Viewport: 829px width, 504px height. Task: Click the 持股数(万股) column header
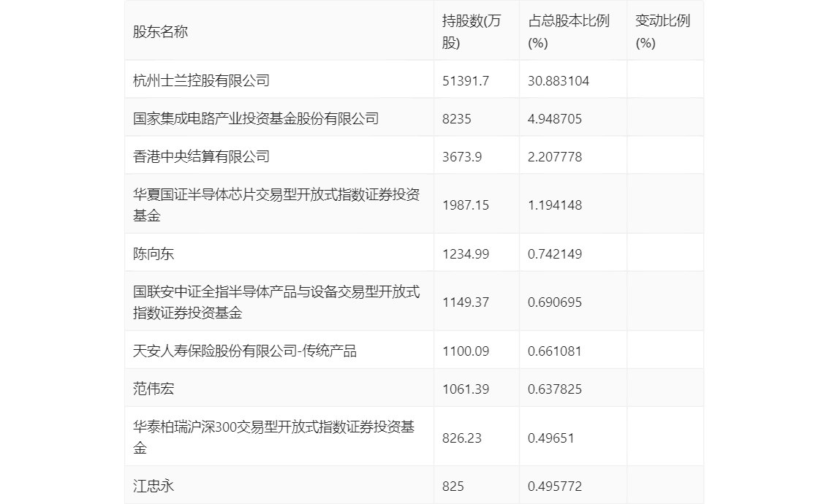471,31
